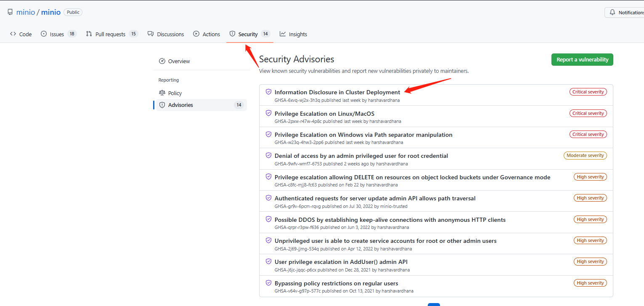Go to the Discussions tab
This screenshot has width=644, height=306.
[166, 34]
